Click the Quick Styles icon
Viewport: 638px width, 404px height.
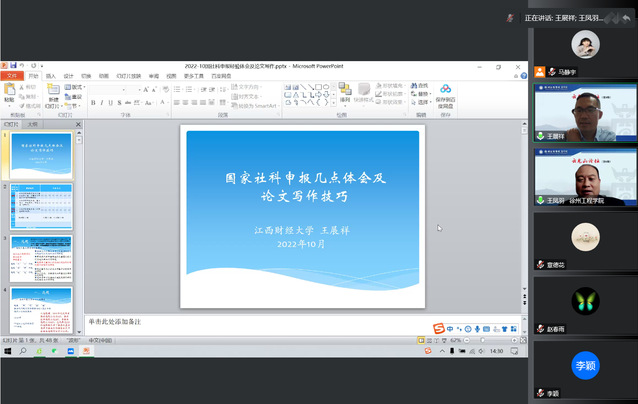pyautogui.click(x=364, y=93)
